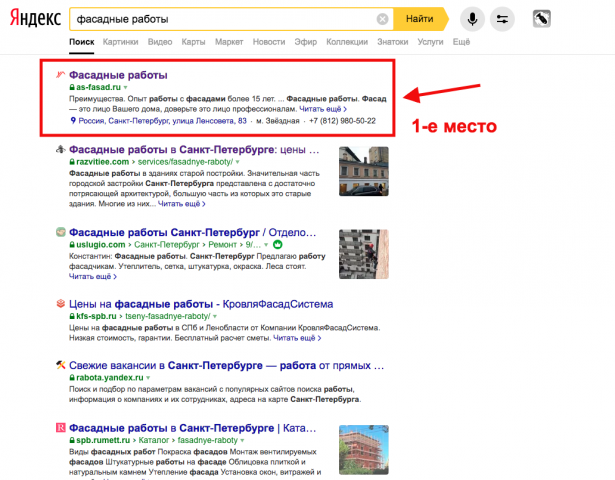Go to the Эфир tab
This screenshot has width=615, height=480.
coord(306,42)
